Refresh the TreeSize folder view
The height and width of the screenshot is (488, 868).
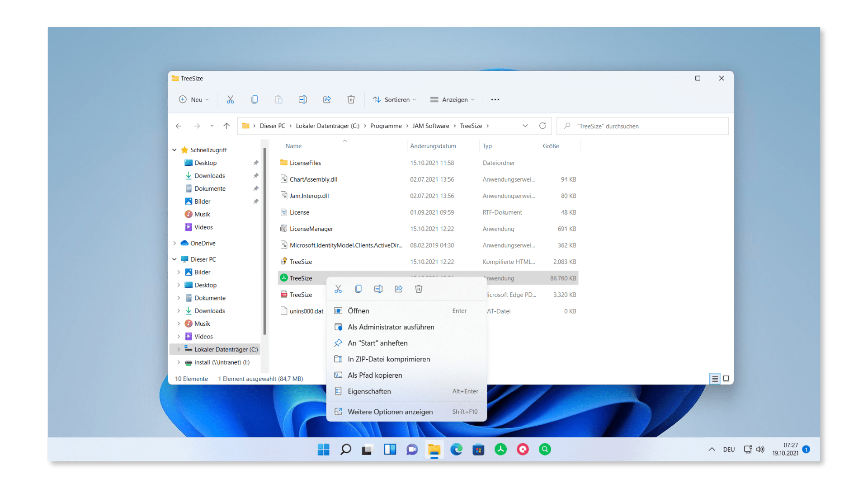542,126
